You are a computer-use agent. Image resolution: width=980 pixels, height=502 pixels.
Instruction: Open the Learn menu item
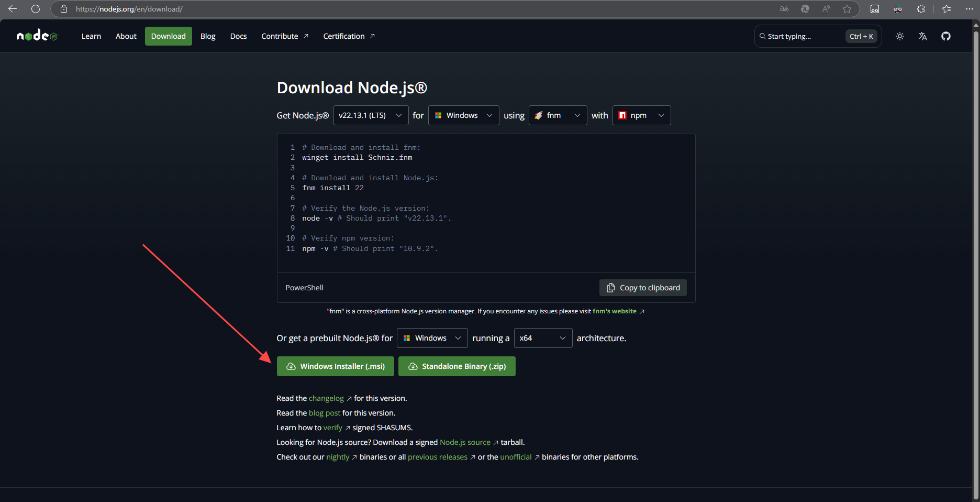(x=91, y=36)
